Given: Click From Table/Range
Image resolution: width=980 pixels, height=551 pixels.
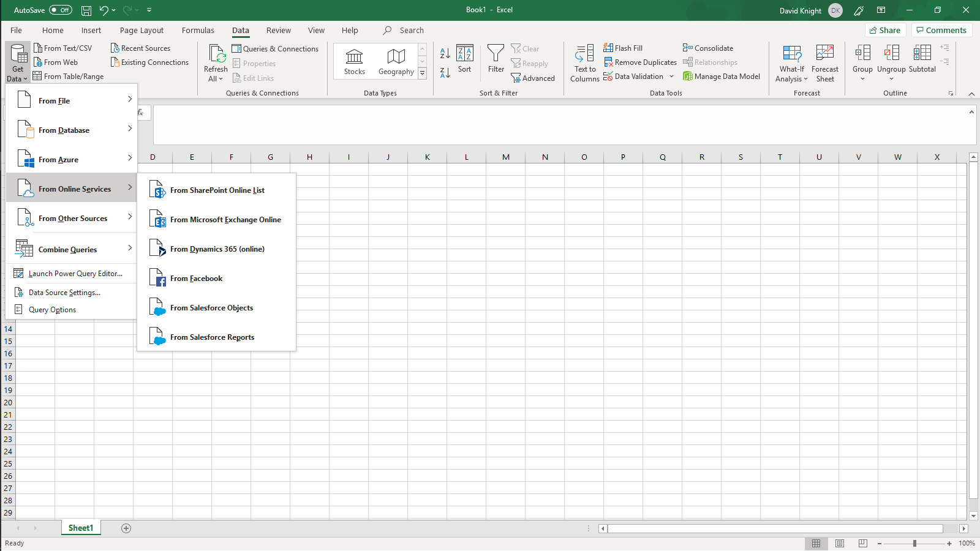Looking at the screenshot, I should (x=68, y=76).
